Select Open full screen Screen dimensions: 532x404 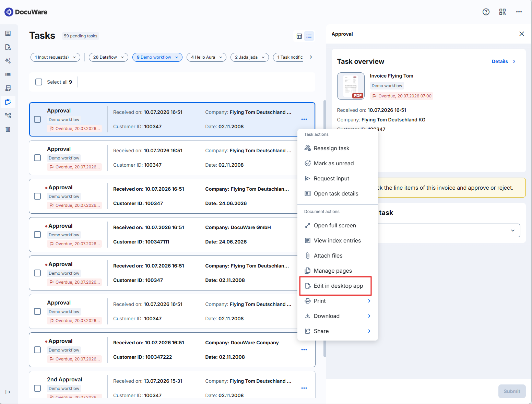click(x=338, y=226)
